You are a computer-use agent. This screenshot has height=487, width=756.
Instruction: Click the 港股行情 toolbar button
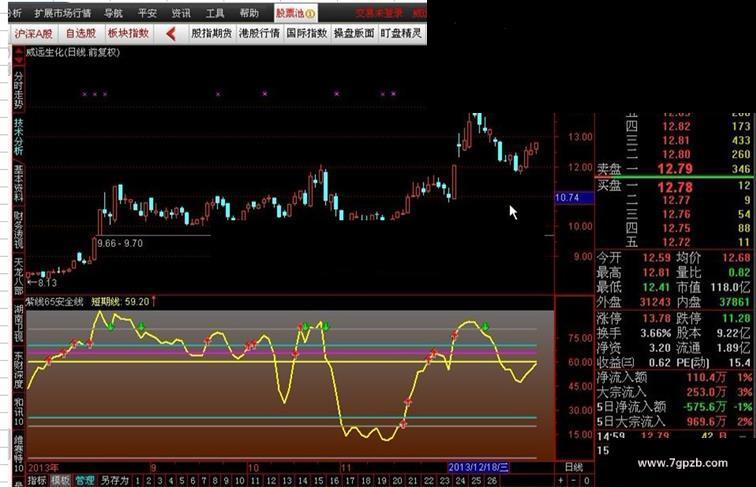[x=259, y=33]
